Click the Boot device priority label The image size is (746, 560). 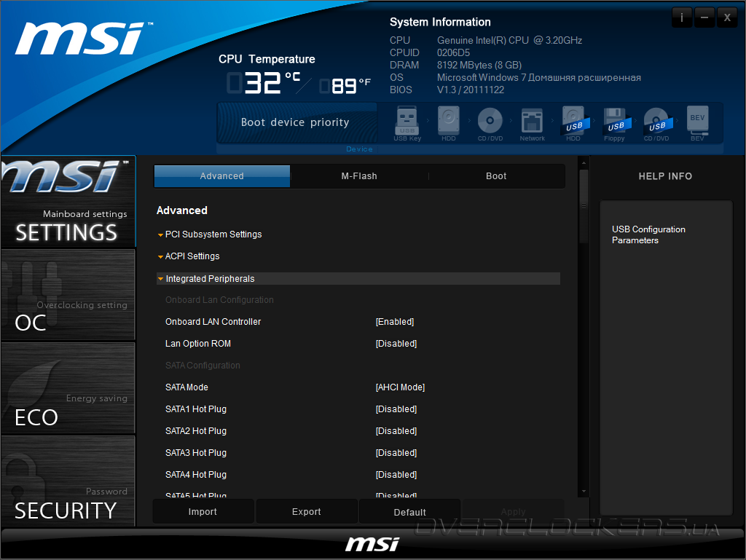tap(295, 122)
